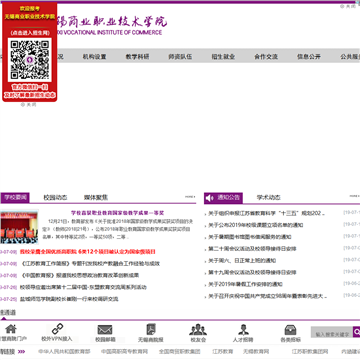This screenshot has height=360, width=360.
Task: Open the 教学科研 menu
Action: coord(137,57)
